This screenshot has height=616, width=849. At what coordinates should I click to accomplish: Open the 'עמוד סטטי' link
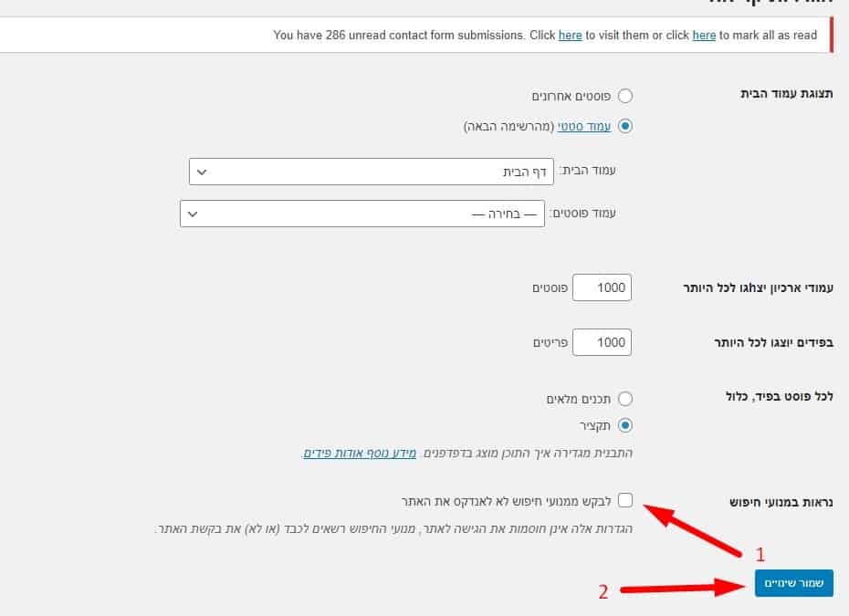(x=584, y=126)
